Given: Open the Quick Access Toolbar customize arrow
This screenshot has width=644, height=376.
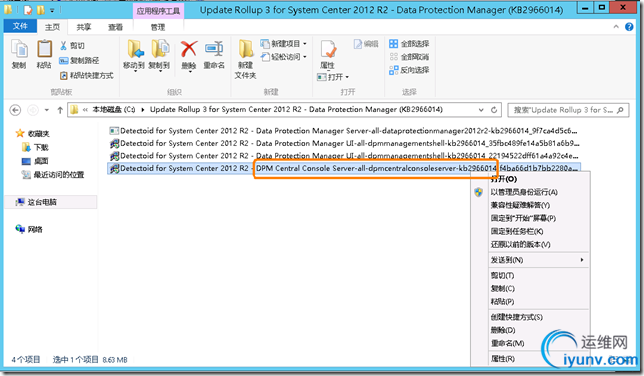Looking at the screenshot, I should coord(52,10).
